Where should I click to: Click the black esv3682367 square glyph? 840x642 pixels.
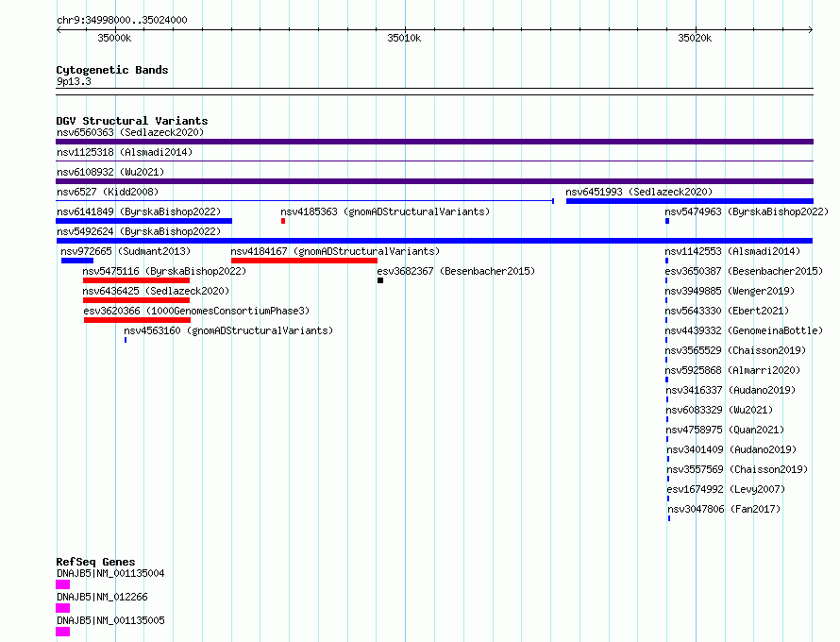[x=380, y=280]
